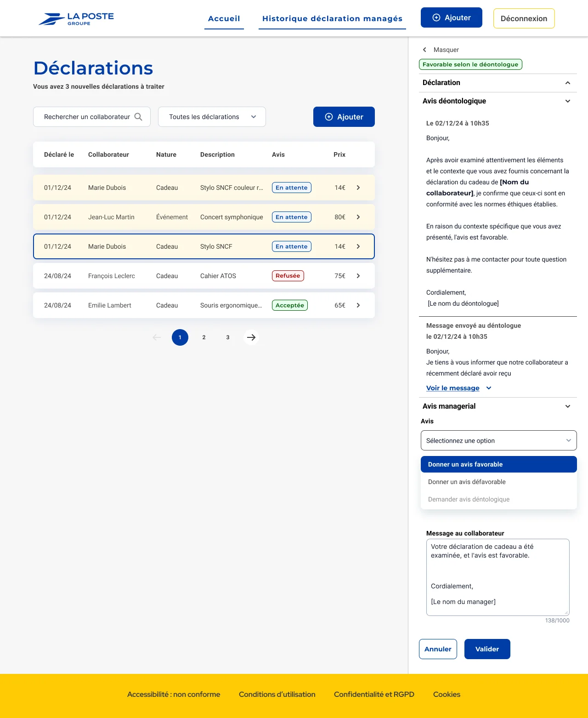
Task: Expand the Avis déontologique section chevron
Action: [568, 101]
